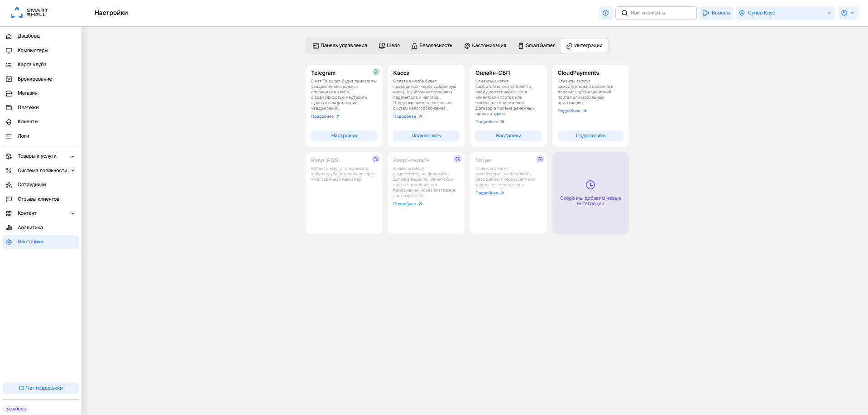The height and width of the screenshot is (415, 868).
Task: Open Дашборд in the sidebar
Action: pos(41,36)
